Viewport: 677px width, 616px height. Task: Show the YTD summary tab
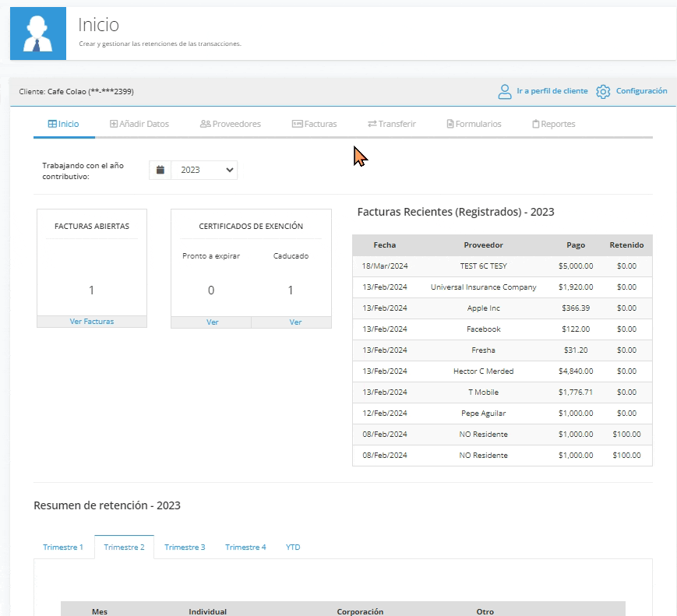(x=293, y=547)
